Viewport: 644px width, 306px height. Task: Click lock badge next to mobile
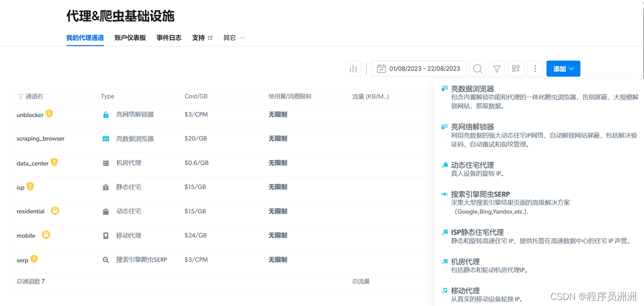[x=46, y=235]
